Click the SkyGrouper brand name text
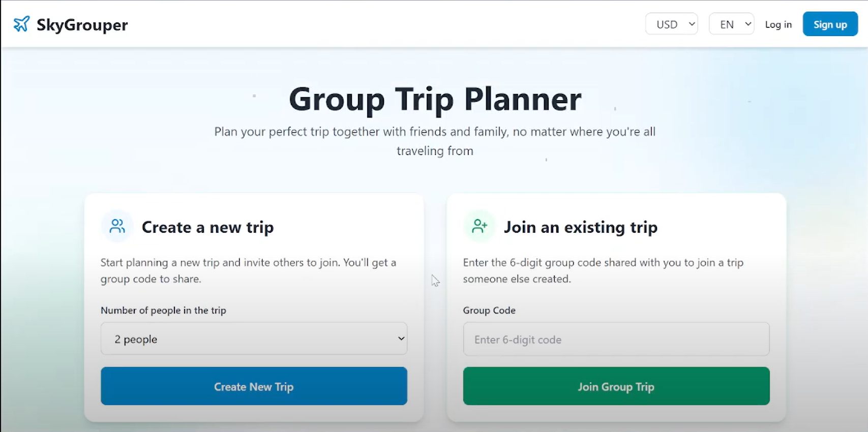The image size is (868, 432). coord(82,24)
